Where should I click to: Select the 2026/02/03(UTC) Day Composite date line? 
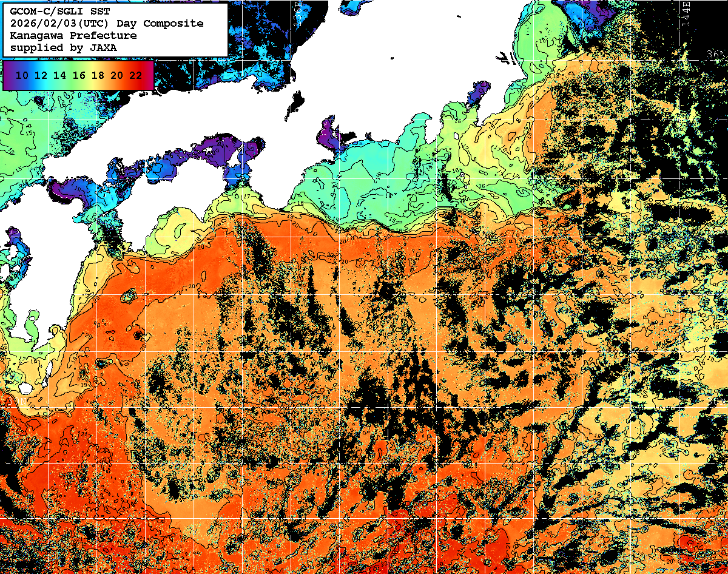click(107, 24)
